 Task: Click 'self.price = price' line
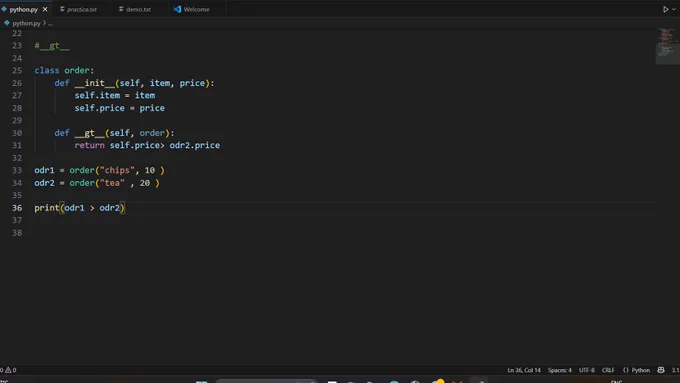tap(120, 108)
